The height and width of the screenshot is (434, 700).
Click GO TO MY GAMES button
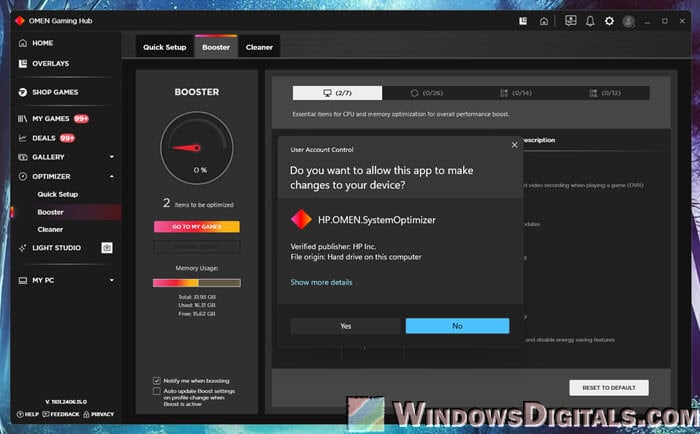[197, 227]
